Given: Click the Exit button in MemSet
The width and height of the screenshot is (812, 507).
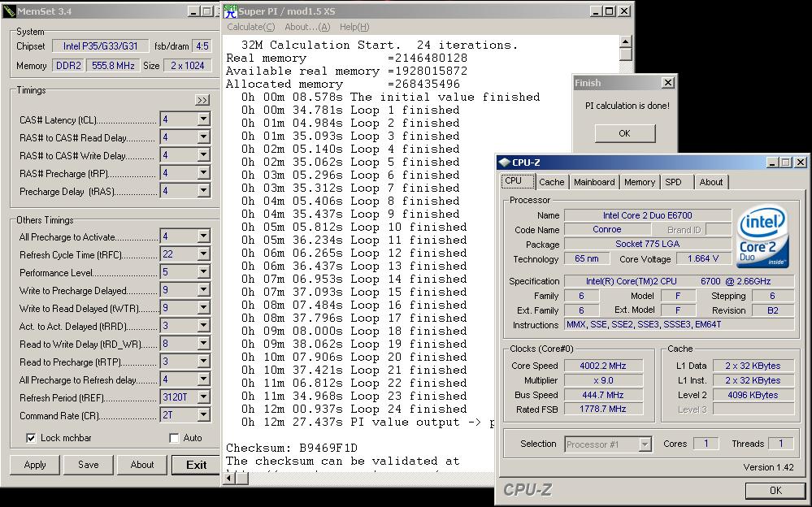Looking at the screenshot, I should click(x=196, y=465).
